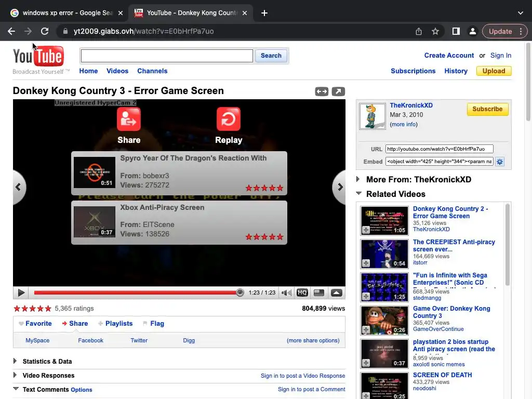Close the windows xp error tab
The image size is (532, 399).
(121, 13)
